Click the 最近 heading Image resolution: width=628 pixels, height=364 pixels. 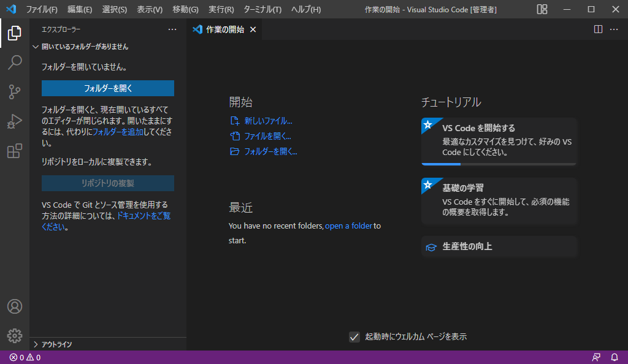[x=240, y=208]
